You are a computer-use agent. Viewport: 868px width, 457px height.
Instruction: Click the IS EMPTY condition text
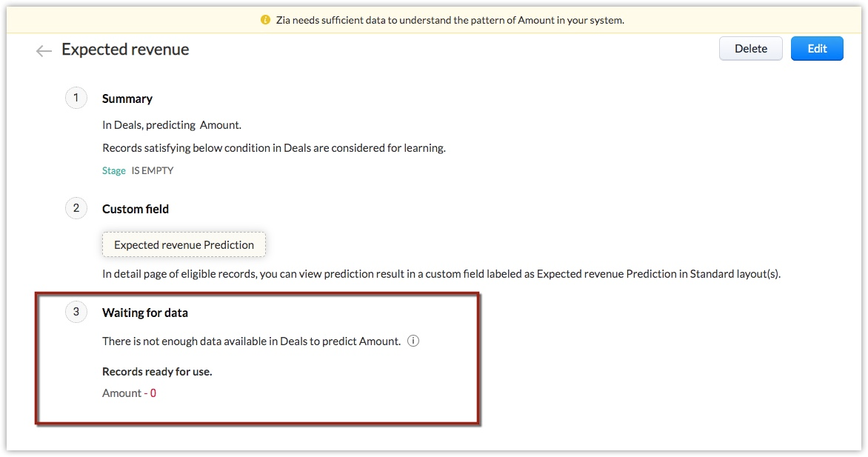coord(153,170)
